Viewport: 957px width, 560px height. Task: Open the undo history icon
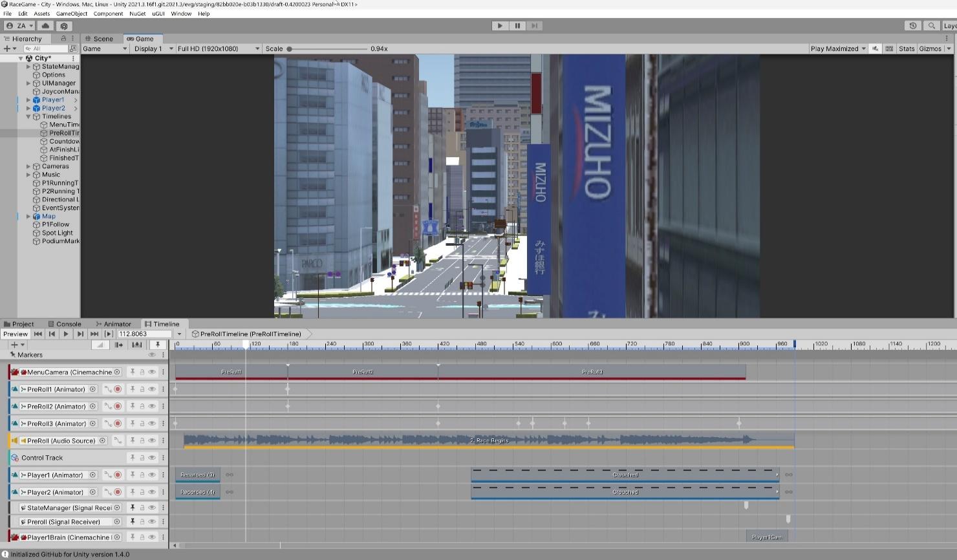(912, 26)
